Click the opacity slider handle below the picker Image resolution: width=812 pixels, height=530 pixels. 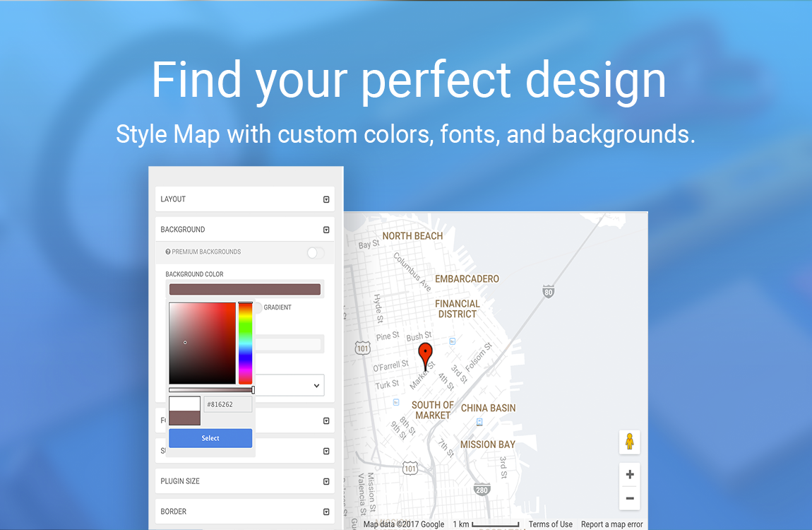(x=253, y=389)
